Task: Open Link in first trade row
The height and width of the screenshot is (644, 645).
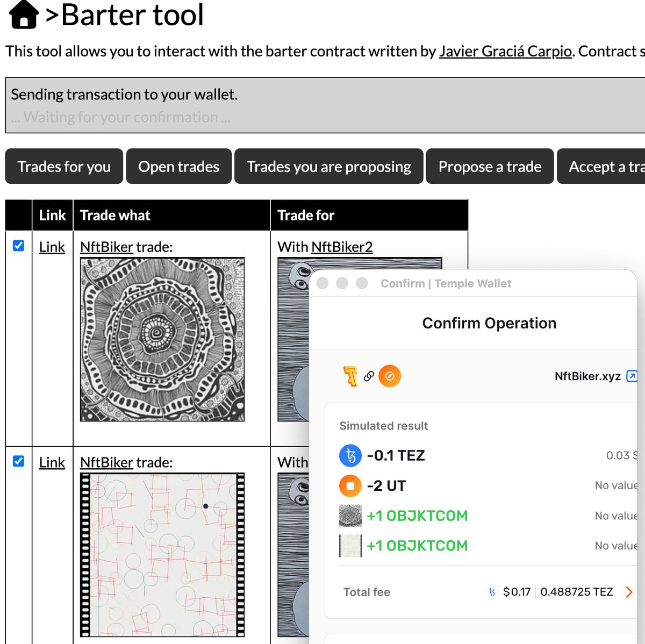Action: tap(52, 247)
